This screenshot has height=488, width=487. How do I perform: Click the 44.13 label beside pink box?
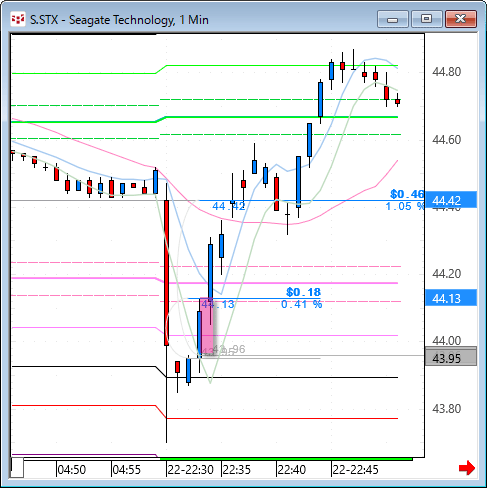tap(218, 304)
